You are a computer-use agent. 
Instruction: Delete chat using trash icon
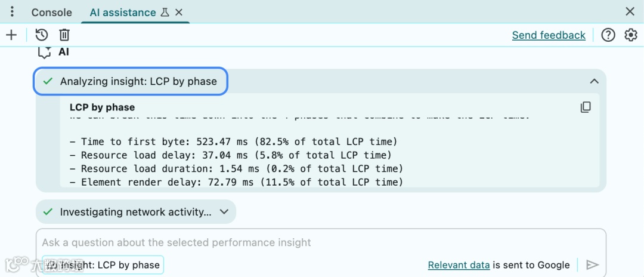[x=64, y=35]
